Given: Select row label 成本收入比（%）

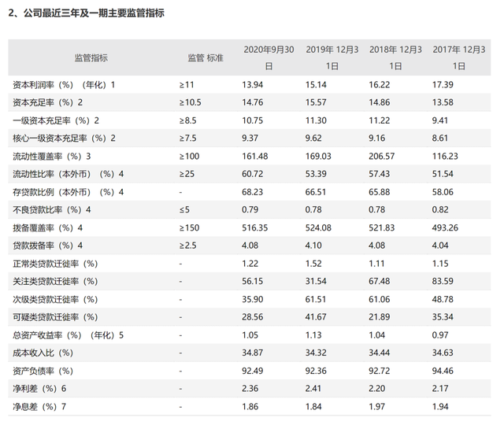Looking at the screenshot, I should [43, 353].
